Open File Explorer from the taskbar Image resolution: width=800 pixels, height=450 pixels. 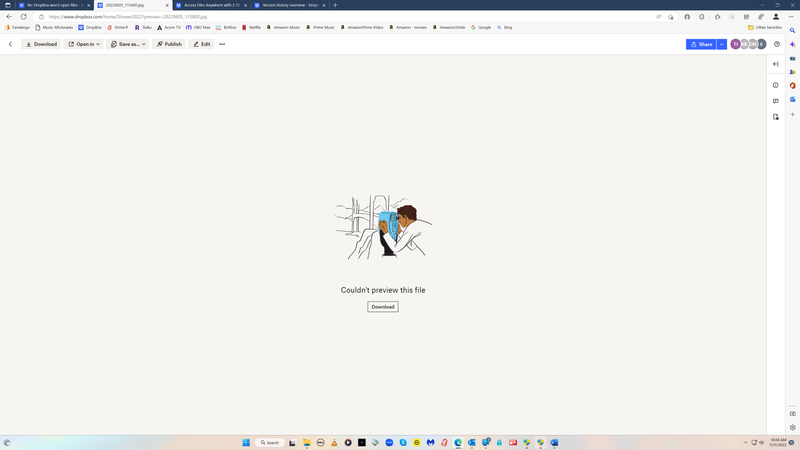coord(307,442)
